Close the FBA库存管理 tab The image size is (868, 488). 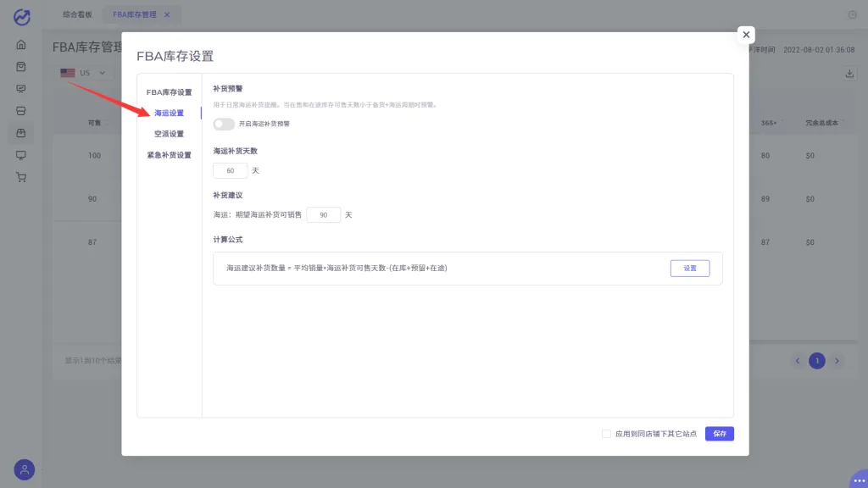click(x=167, y=15)
